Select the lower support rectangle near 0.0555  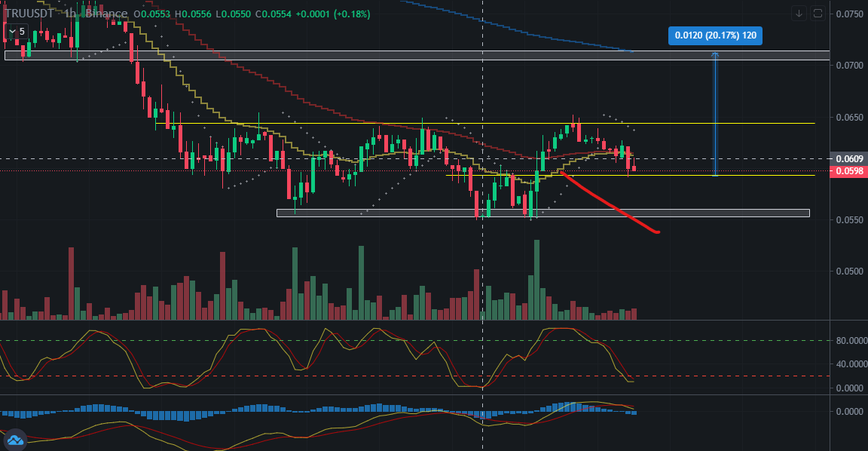[543, 213]
